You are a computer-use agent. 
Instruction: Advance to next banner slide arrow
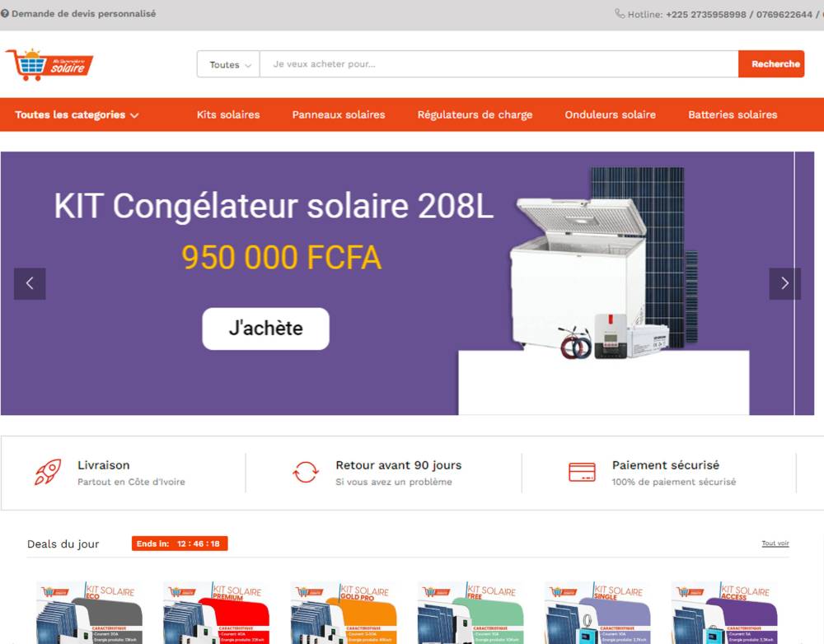[x=784, y=283]
